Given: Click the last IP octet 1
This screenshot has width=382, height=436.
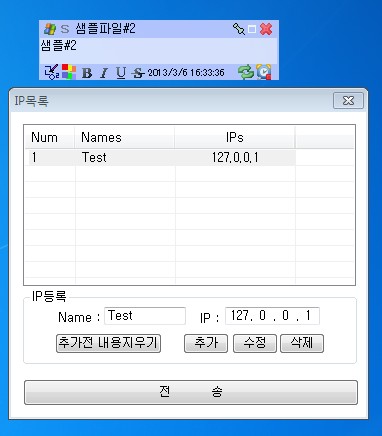Looking at the screenshot, I should (308, 315).
